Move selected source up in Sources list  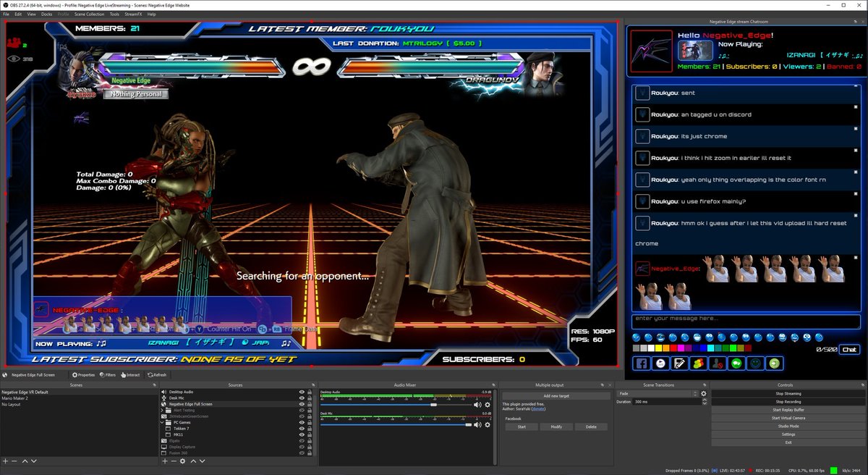[192, 461]
